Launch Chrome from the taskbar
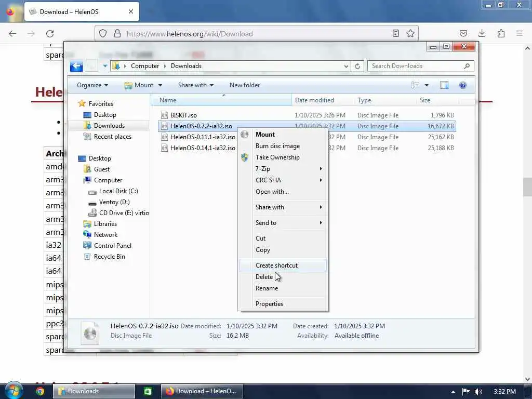 pos(40,391)
